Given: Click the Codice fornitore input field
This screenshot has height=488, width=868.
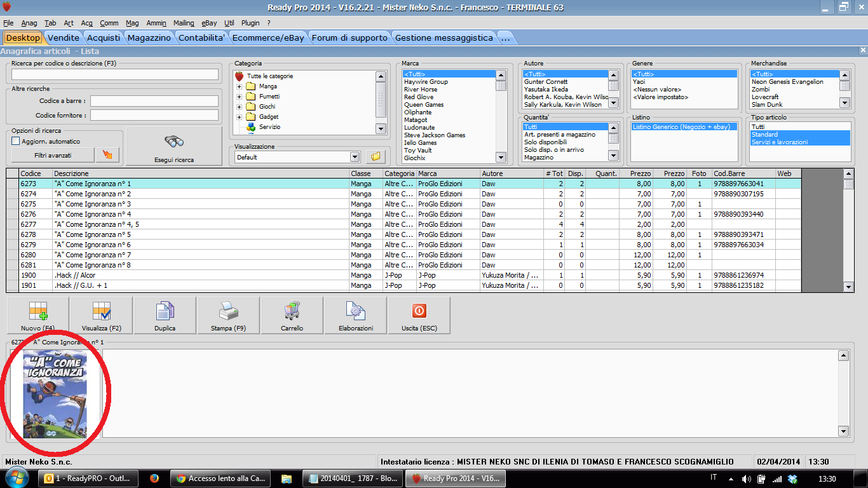Looking at the screenshot, I should tap(154, 116).
